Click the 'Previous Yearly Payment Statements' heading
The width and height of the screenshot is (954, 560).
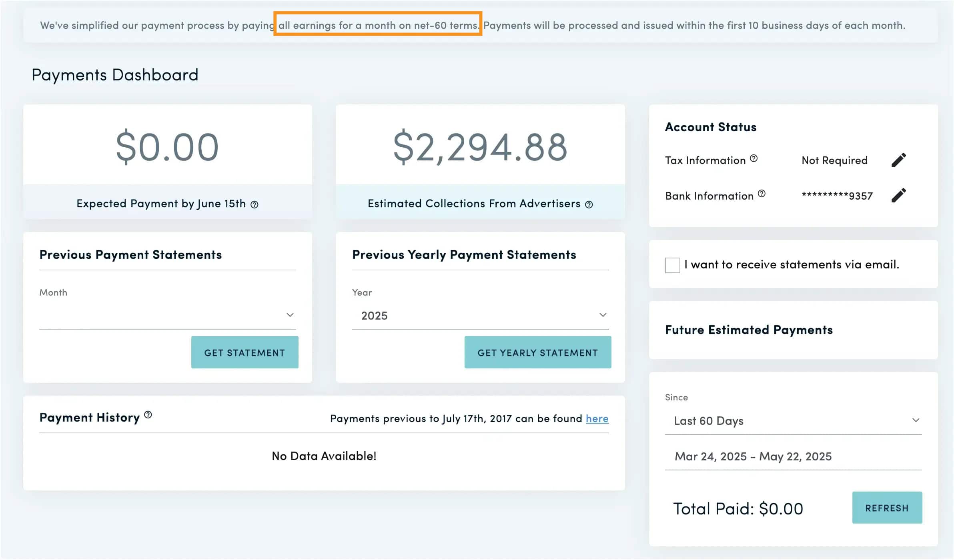pos(464,255)
